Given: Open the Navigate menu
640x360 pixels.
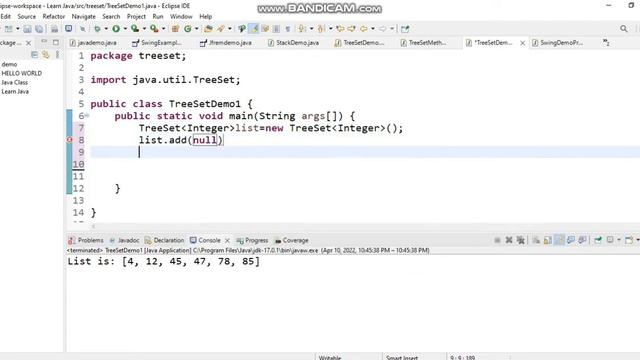Looking at the screenshot, I should coord(83,16).
